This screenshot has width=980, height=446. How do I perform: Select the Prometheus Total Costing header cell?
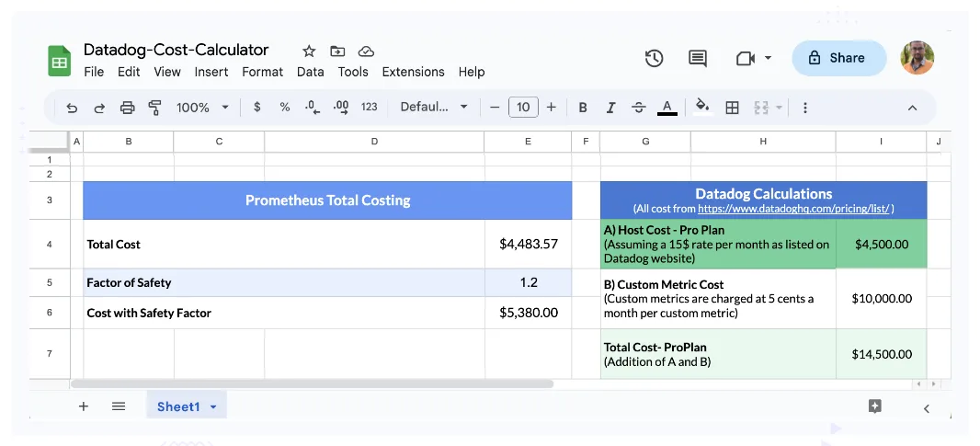click(327, 200)
